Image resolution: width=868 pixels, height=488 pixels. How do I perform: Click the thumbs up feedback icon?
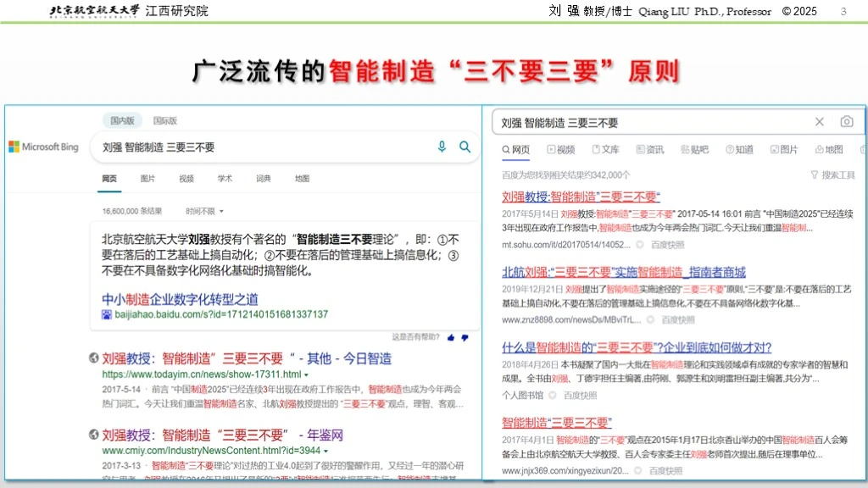pos(451,337)
